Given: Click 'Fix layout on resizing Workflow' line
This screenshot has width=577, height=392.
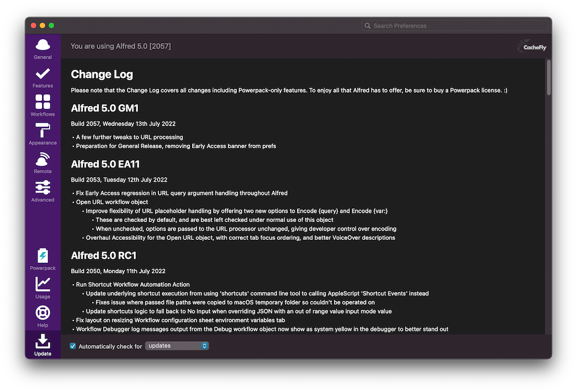Looking at the screenshot, I should pyautogui.click(x=180, y=320).
